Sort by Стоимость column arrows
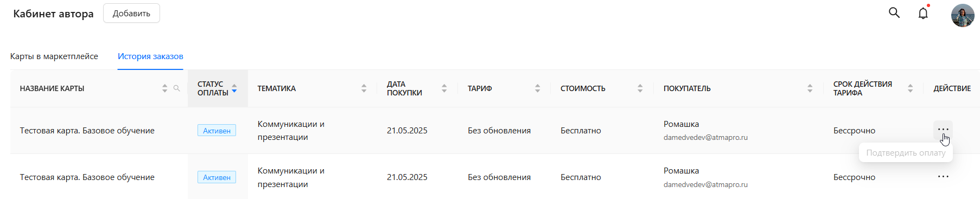980x199 pixels. tap(640, 88)
